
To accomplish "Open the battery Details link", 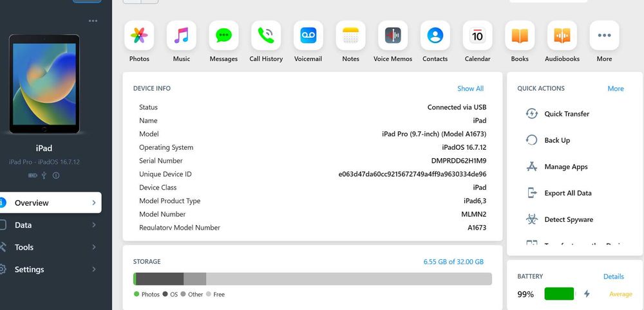I will click(x=614, y=277).
